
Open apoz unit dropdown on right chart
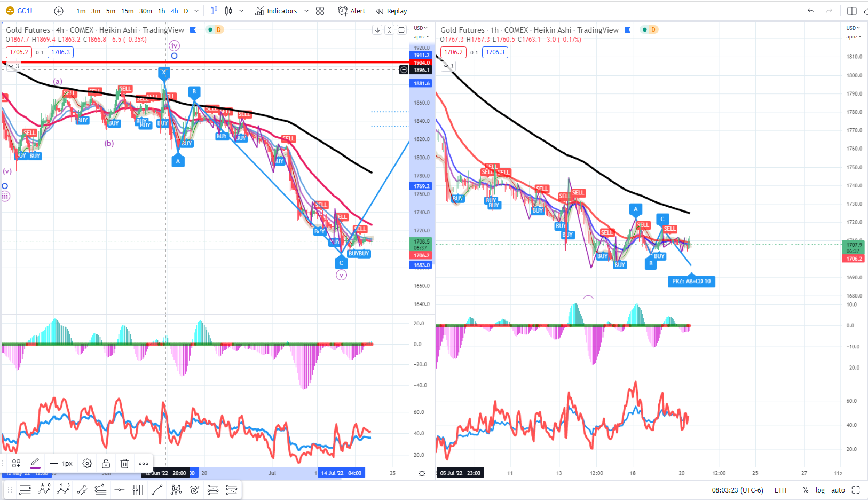click(x=855, y=37)
